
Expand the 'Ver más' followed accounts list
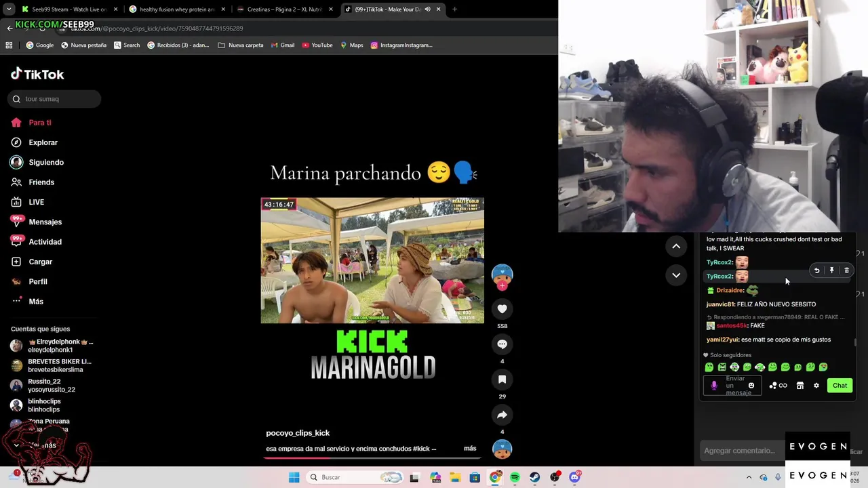click(34, 445)
